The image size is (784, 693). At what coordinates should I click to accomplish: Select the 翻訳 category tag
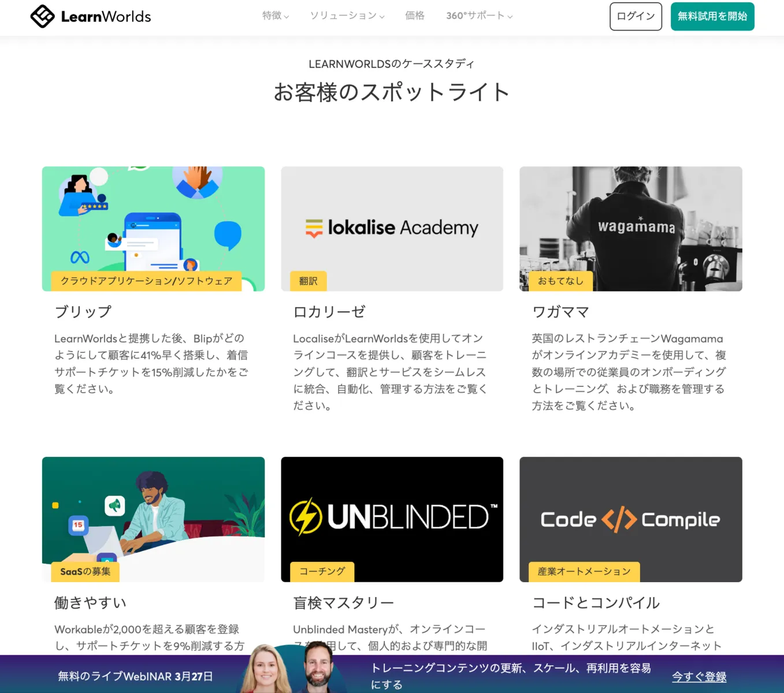[309, 281]
